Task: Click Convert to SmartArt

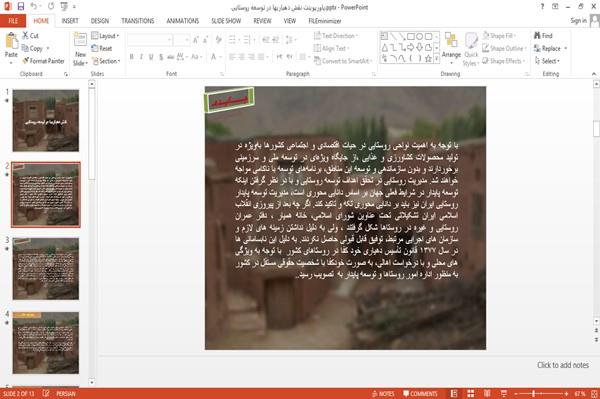Action: pyautogui.click(x=343, y=61)
